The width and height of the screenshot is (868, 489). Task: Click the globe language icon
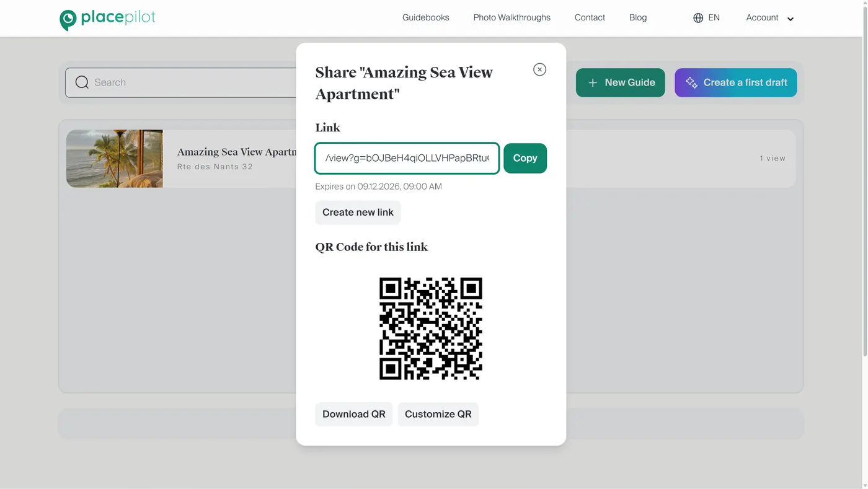[698, 18]
